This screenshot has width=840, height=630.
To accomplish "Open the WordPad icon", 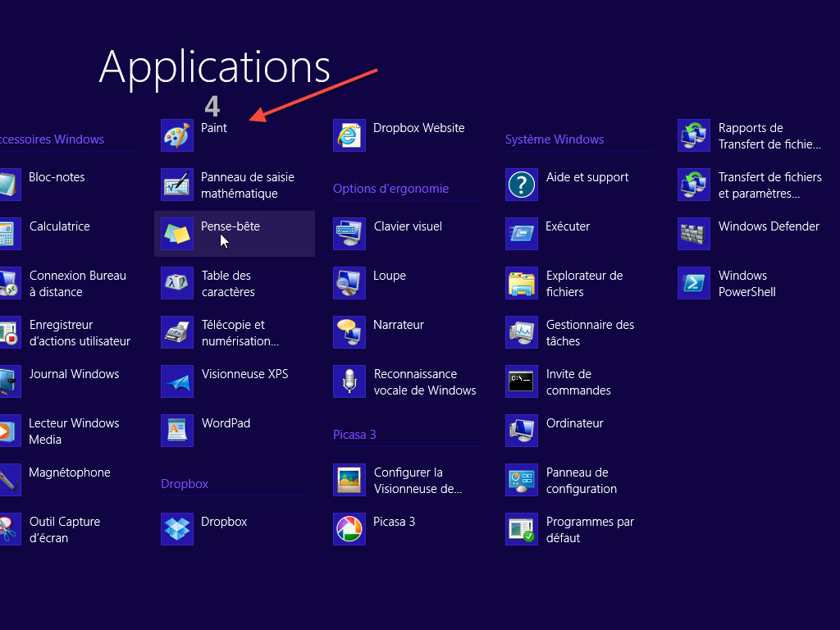I will (x=177, y=431).
